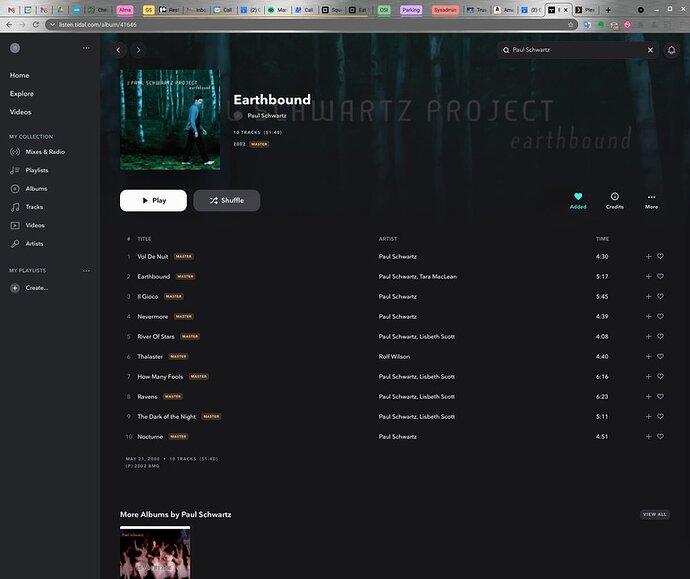Open profile menu ellipsis beside avatar
This screenshot has height=579, width=690.
click(x=86, y=48)
